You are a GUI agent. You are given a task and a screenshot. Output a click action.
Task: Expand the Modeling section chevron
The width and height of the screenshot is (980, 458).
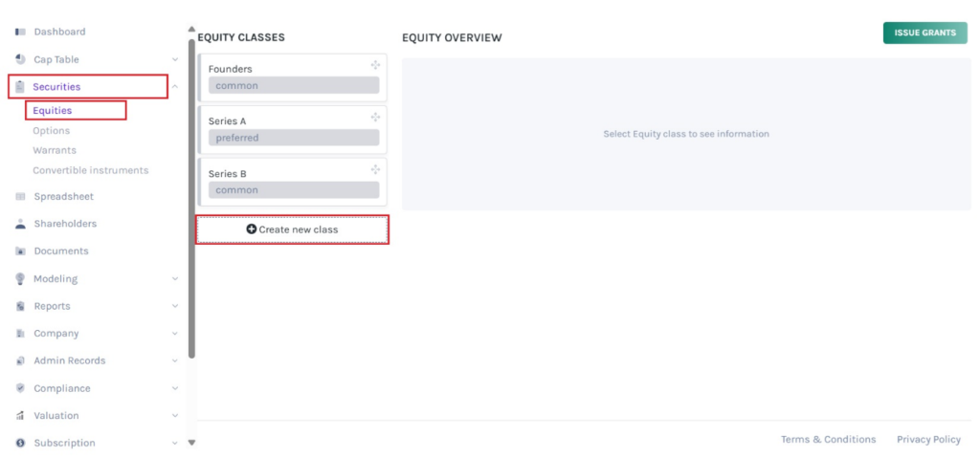pos(175,279)
